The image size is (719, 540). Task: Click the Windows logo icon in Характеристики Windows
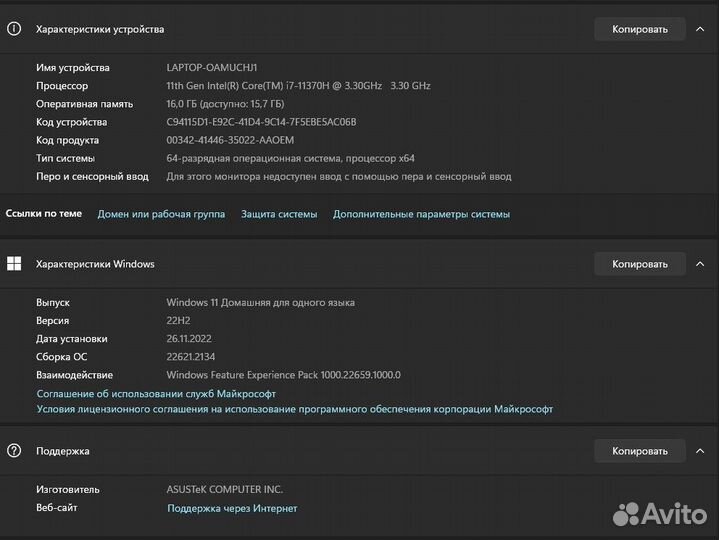pyautogui.click(x=14, y=264)
